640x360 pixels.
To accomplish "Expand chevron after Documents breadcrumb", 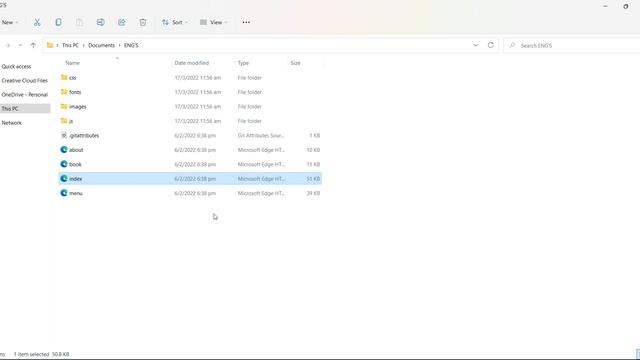I will (x=120, y=45).
